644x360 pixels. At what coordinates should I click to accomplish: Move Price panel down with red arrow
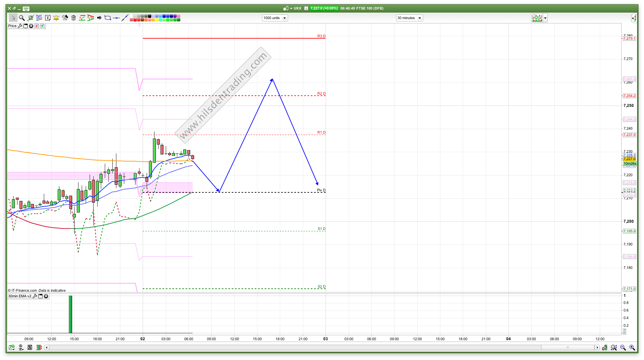coord(37,26)
